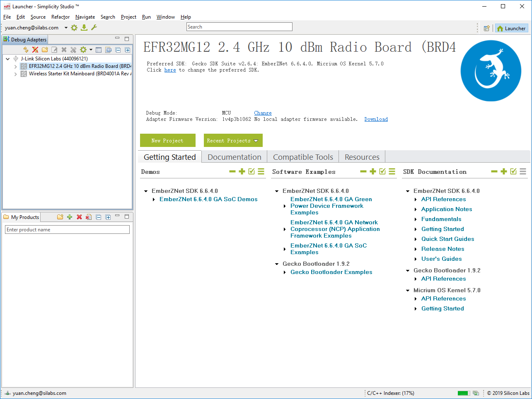Click the connection status icon in status bar

click(8, 393)
